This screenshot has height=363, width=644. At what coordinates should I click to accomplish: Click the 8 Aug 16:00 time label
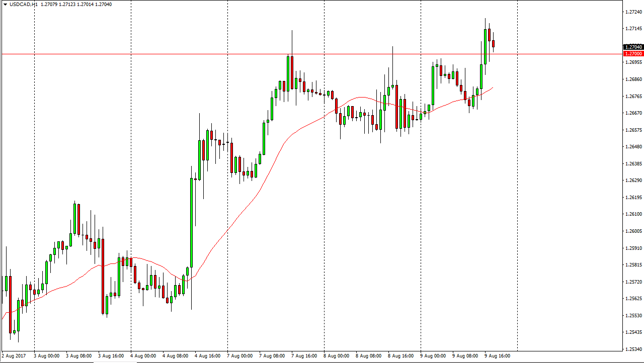(x=401, y=356)
